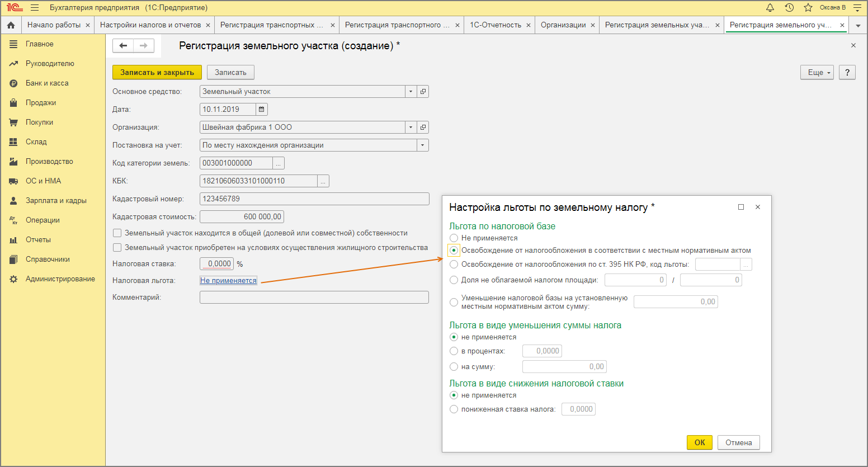This screenshot has height=467, width=868.
Task: Open the service settings icon next to Оксана В
Action: [x=857, y=8]
